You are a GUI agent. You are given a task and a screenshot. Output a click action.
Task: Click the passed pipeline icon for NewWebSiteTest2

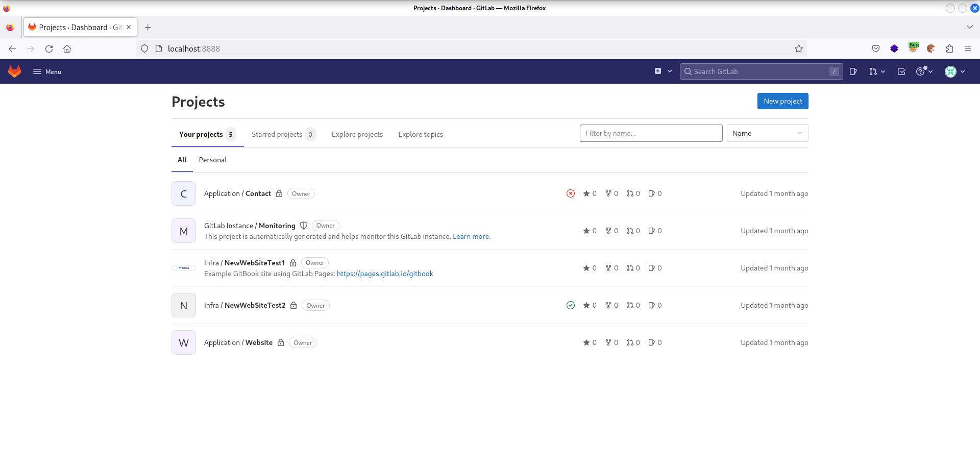(x=571, y=305)
